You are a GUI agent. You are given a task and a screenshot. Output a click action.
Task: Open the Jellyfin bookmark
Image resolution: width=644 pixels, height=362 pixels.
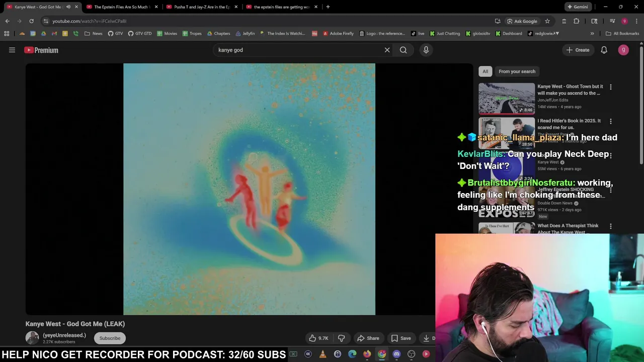[x=245, y=34]
